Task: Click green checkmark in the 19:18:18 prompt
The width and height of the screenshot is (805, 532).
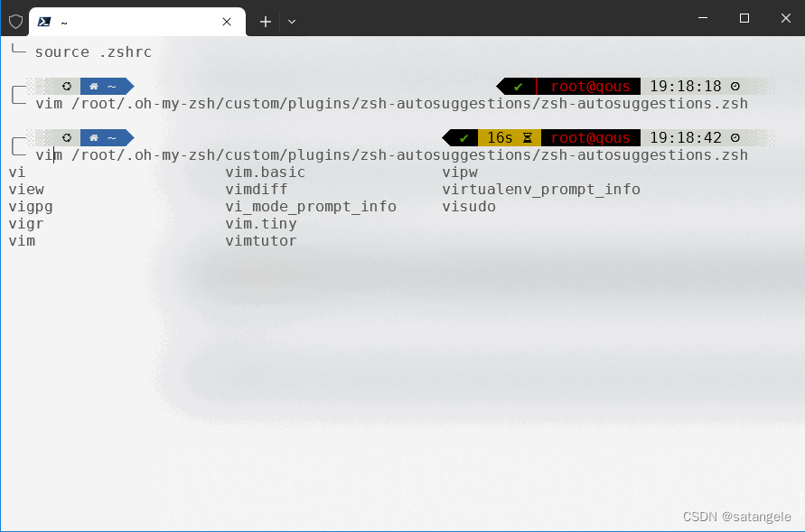Action: (x=518, y=87)
